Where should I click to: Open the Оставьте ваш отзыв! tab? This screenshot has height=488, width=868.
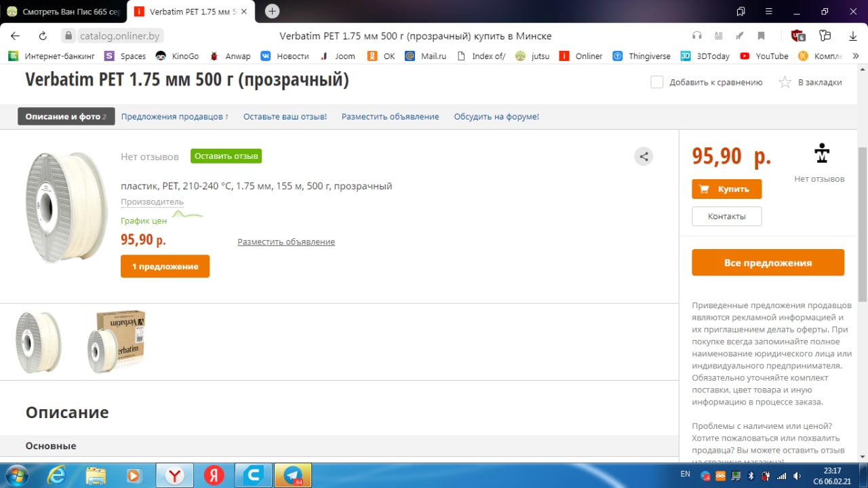pyautogui.click(x=285, y=117)
